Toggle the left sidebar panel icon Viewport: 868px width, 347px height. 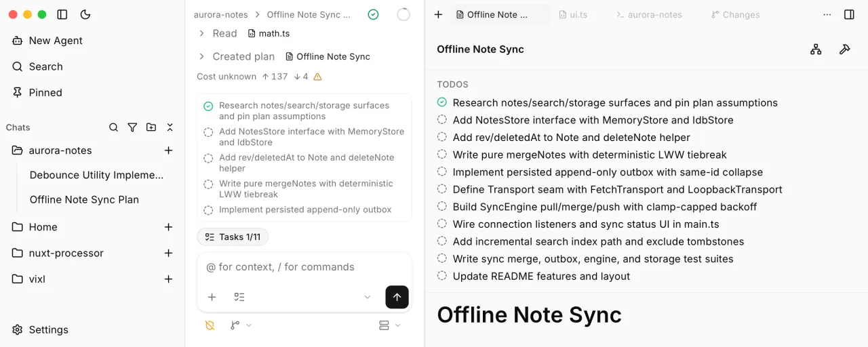click(x=62, y=14)
